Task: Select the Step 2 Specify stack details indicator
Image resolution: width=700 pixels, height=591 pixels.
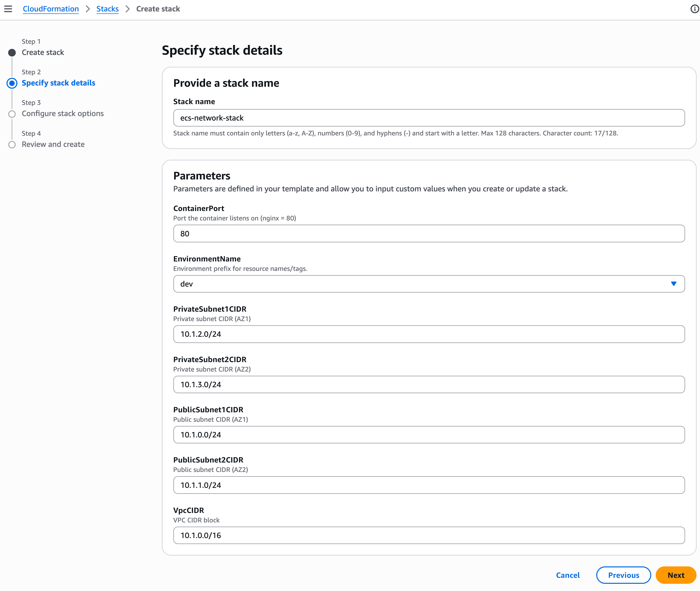Action: pos(12,83)
